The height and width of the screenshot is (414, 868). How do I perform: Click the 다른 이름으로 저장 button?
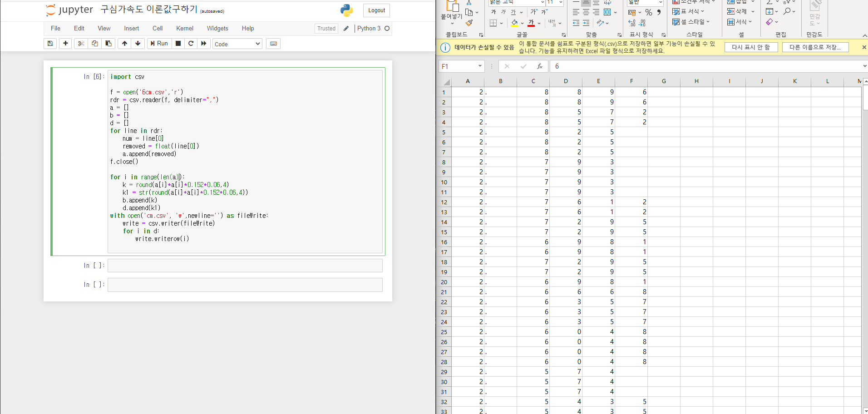click(x=815, y=47)
